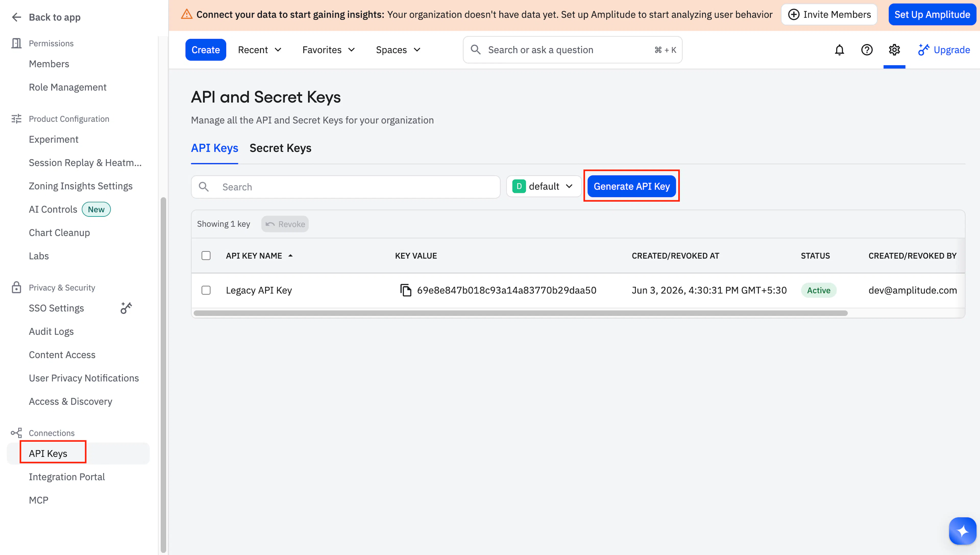Click Generate API Key button
The image size is (980, 555).
631,186
